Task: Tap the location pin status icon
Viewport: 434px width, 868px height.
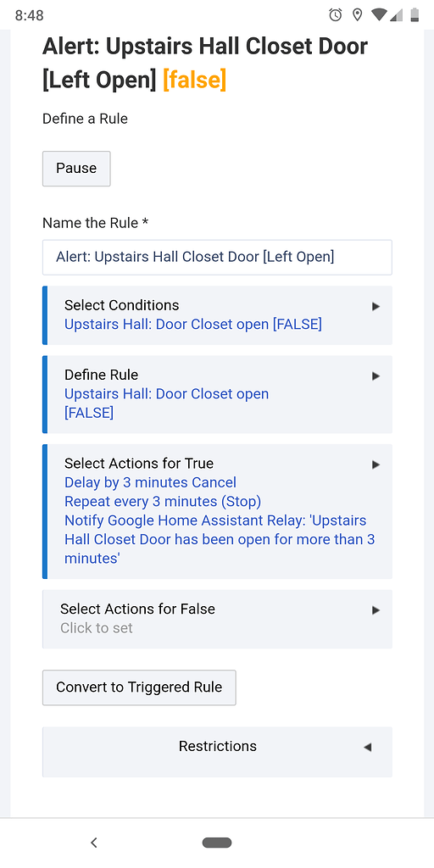Action: point(357,15)
